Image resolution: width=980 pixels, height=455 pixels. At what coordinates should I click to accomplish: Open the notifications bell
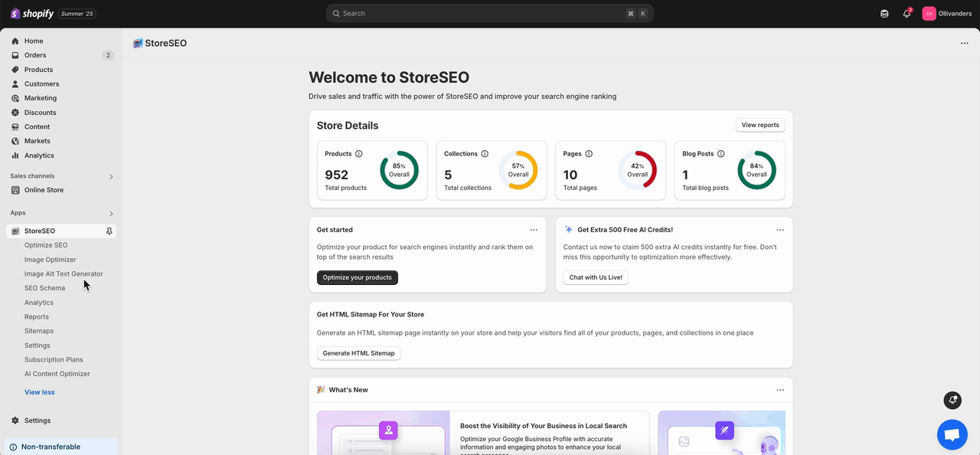(x=906, y=14)
